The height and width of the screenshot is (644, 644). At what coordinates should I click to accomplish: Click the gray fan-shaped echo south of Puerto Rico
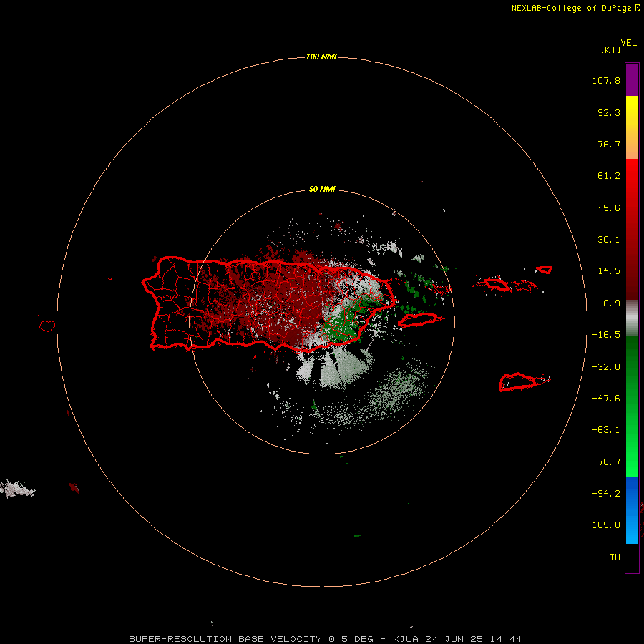(x=333, y=367)
